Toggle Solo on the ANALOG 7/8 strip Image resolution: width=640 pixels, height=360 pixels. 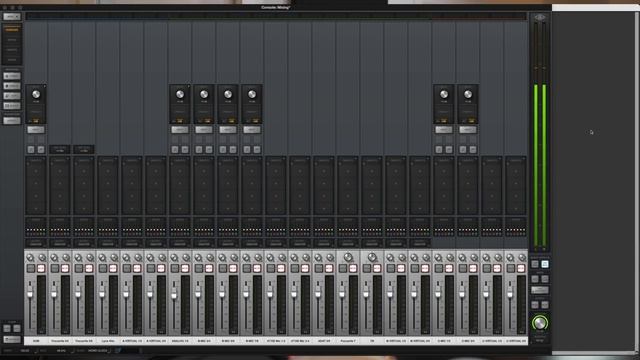[175, 269]
